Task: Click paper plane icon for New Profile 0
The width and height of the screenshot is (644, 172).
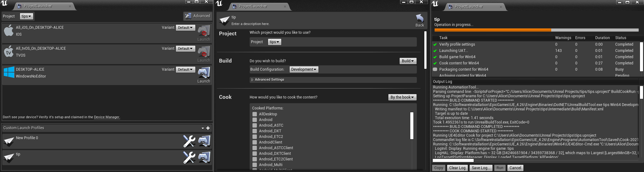Action: point(9,141)
